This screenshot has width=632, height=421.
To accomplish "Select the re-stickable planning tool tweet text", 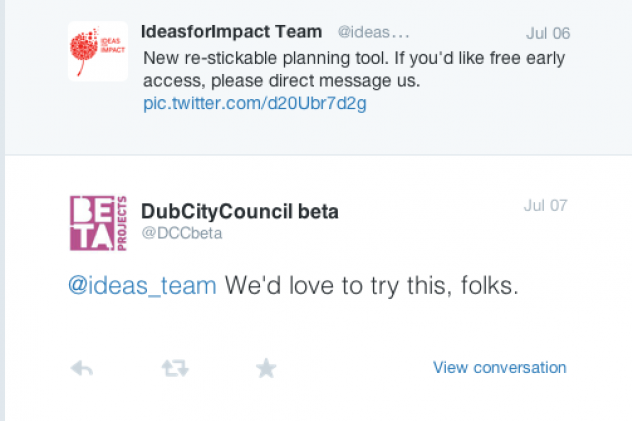I will [x=354, y=69].
